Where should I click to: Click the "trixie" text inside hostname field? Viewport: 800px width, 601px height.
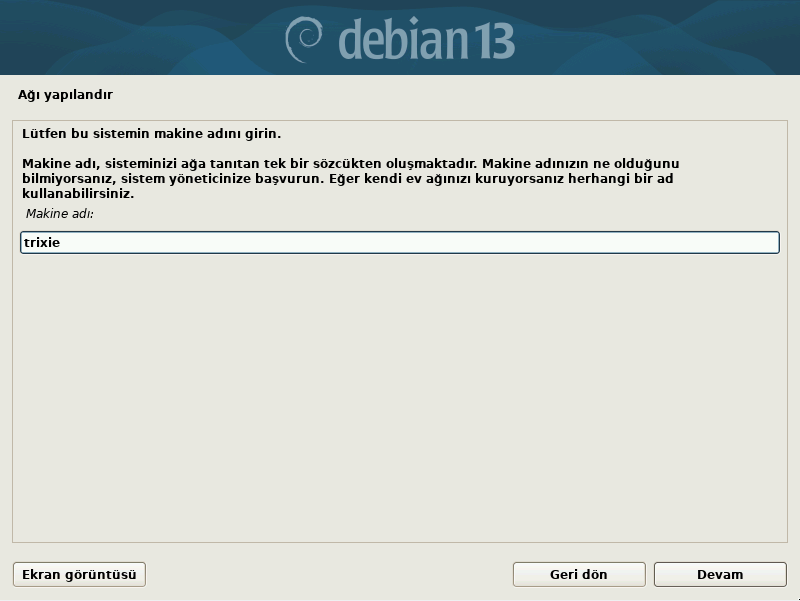[x=42, y=242]
